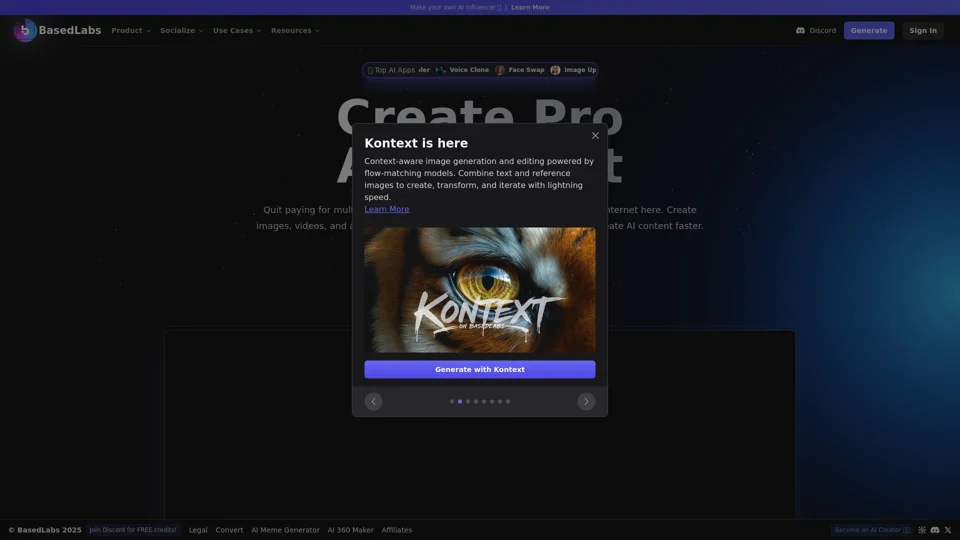Select the fifth carousel dot

click(484, 402)
